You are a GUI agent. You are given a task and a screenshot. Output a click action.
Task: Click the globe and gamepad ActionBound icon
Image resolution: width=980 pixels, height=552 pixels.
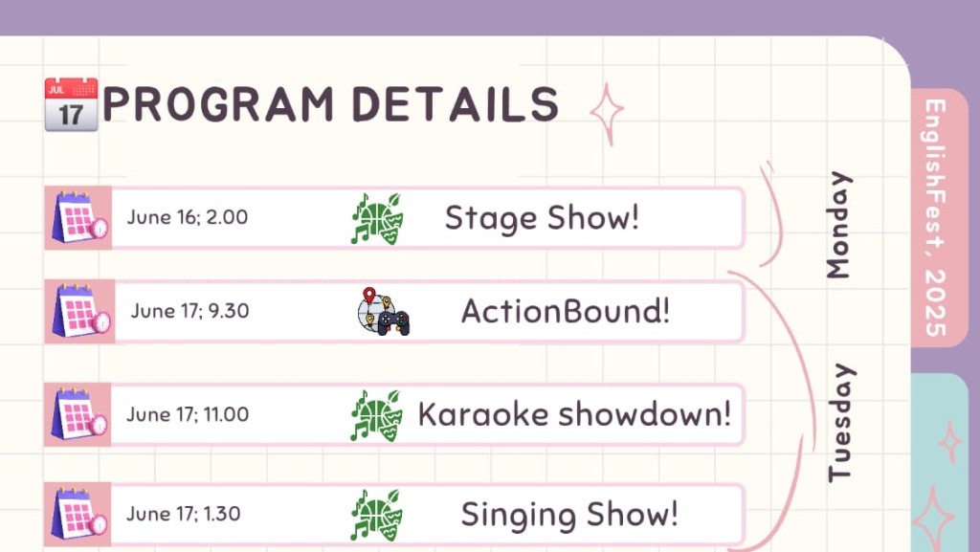click(384, 312)
